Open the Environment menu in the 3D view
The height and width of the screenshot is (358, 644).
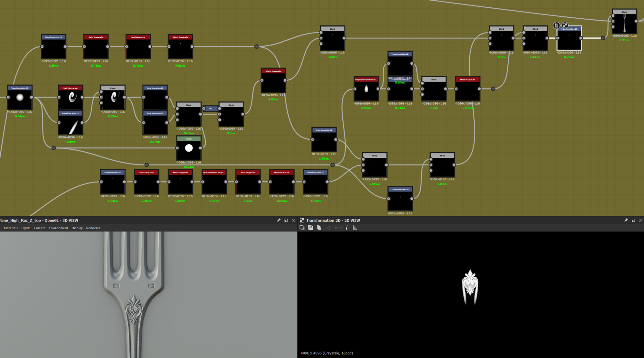(x=58, y=228)
